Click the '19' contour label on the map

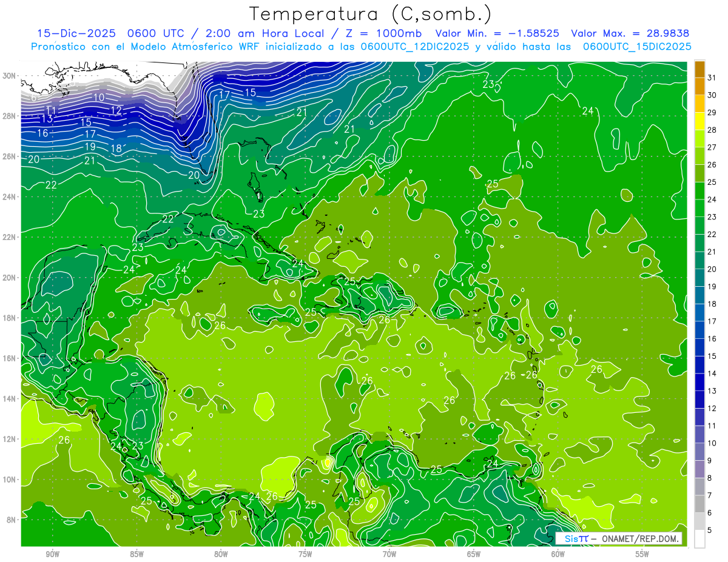pos(90,147)
